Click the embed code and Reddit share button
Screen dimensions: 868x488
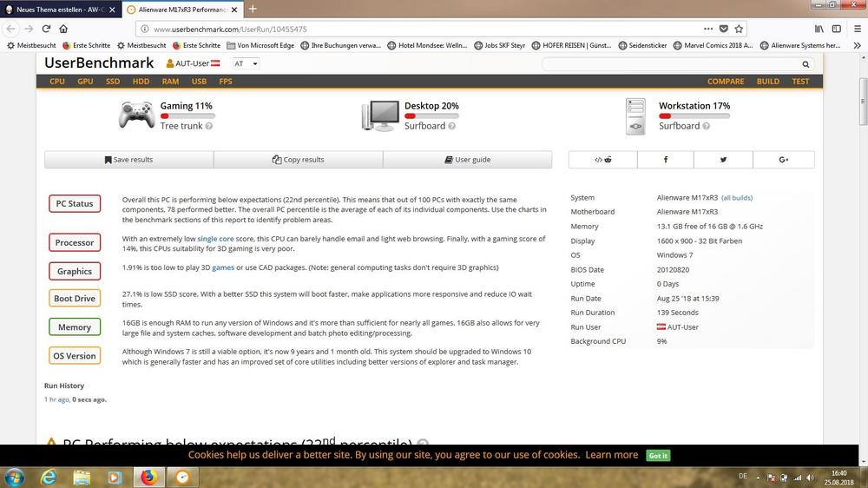[602, 160]
